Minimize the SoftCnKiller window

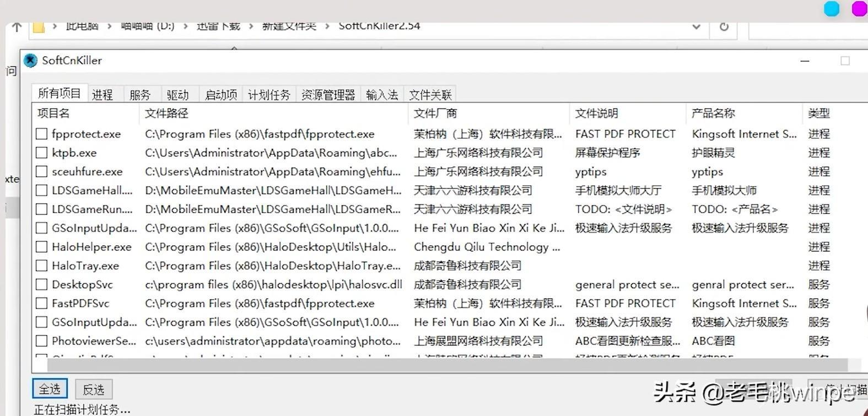click(805, 61)
